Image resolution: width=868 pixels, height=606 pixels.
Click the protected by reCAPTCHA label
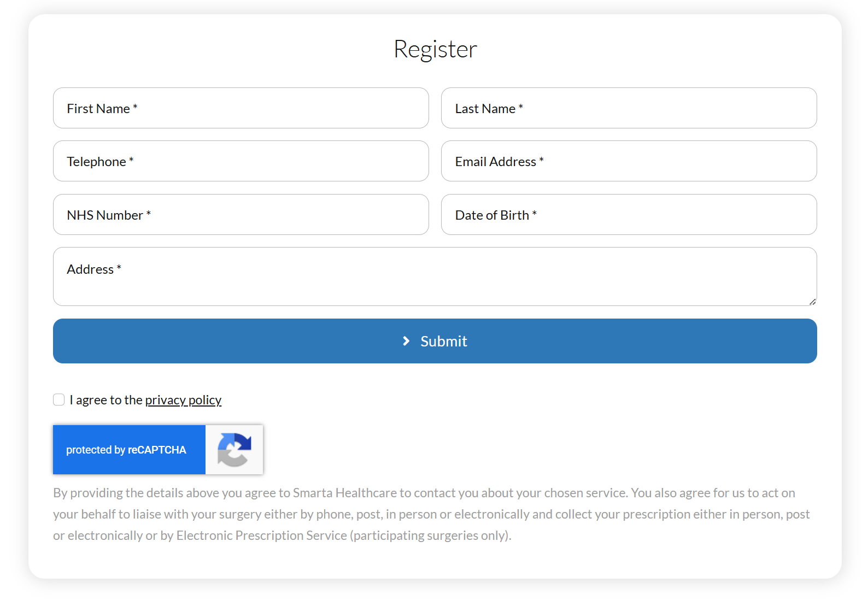[x=126, y=450]
